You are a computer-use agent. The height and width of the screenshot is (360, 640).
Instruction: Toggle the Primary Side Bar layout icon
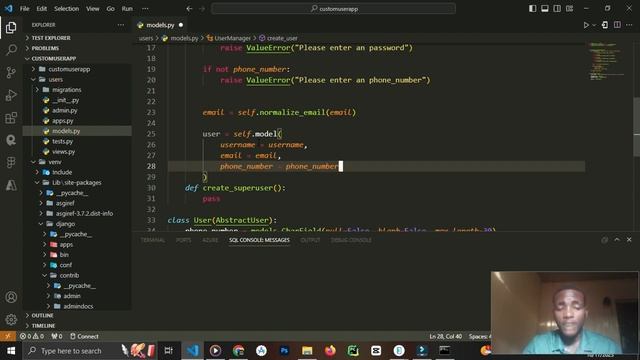533,9
